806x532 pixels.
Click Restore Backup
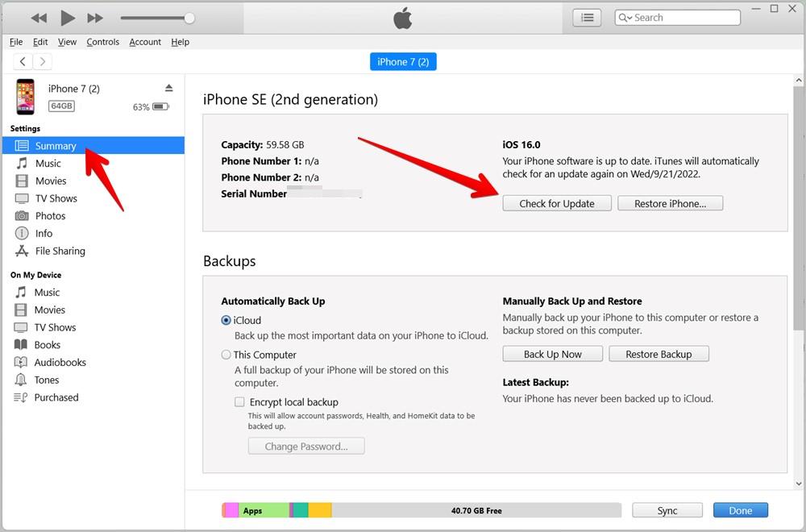(x=659, y=354)
